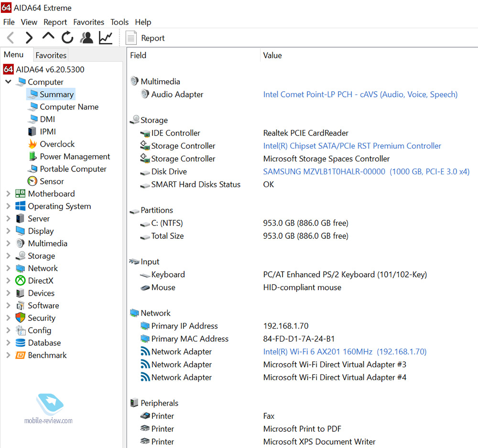This screenshot has width=478, height=448.
Task: Expand the Devices node
Action: (x=8, y=293)
